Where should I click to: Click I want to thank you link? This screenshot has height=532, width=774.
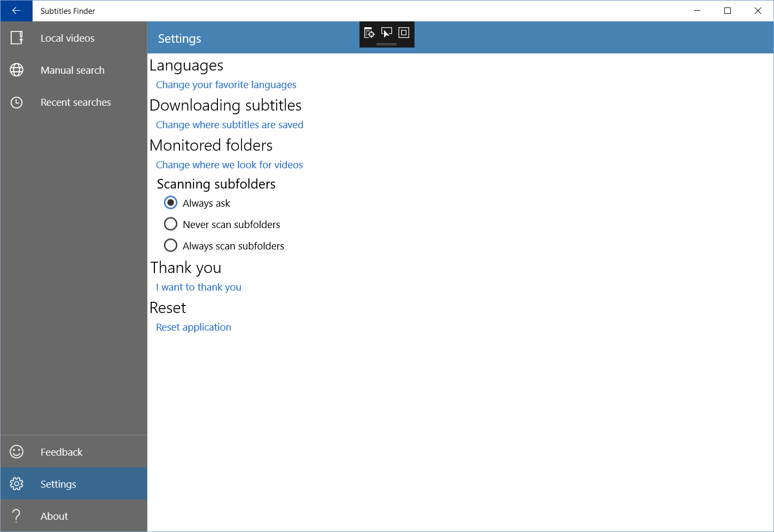(x=199, y=287)
